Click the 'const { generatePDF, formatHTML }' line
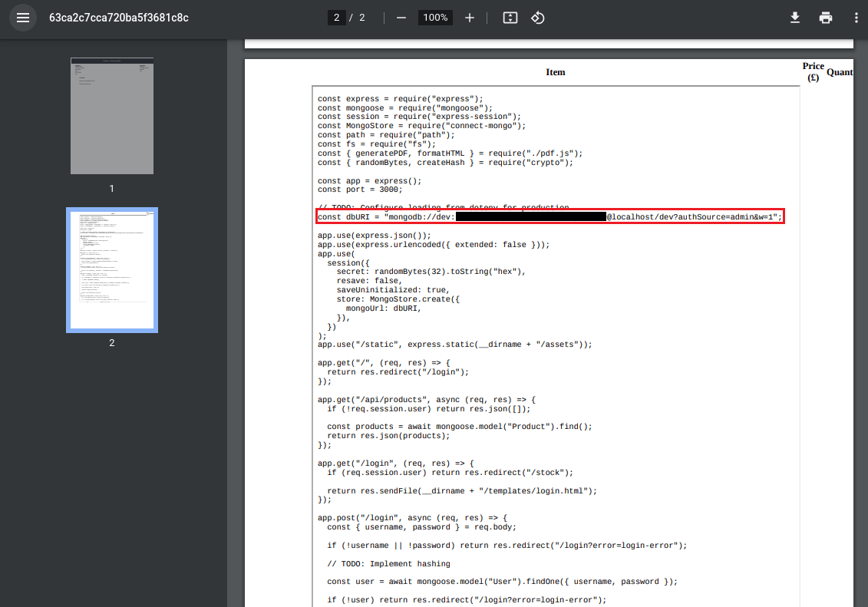This screenshot has height=607, width=868. click(450, 153)
